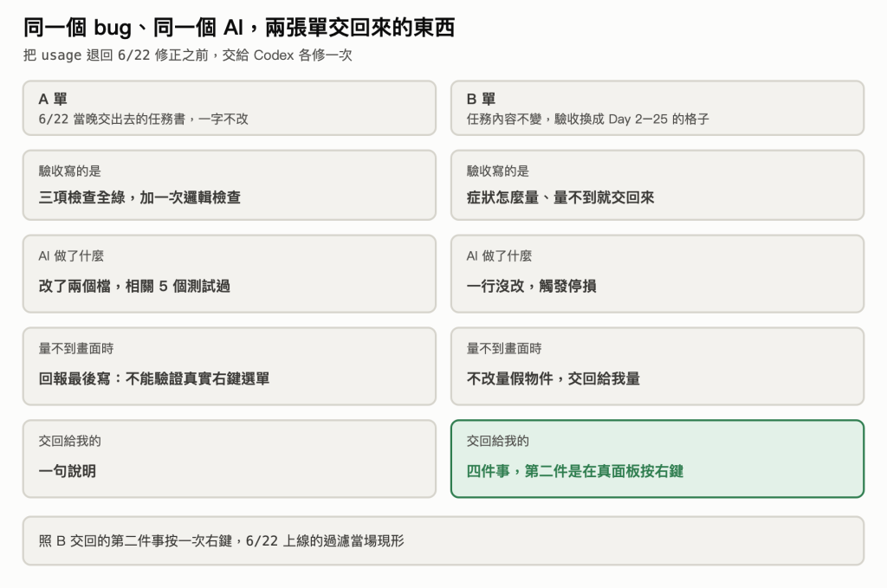Select the "A 單" heading
This screenshot has height=588, width=887.
(53, 99)
